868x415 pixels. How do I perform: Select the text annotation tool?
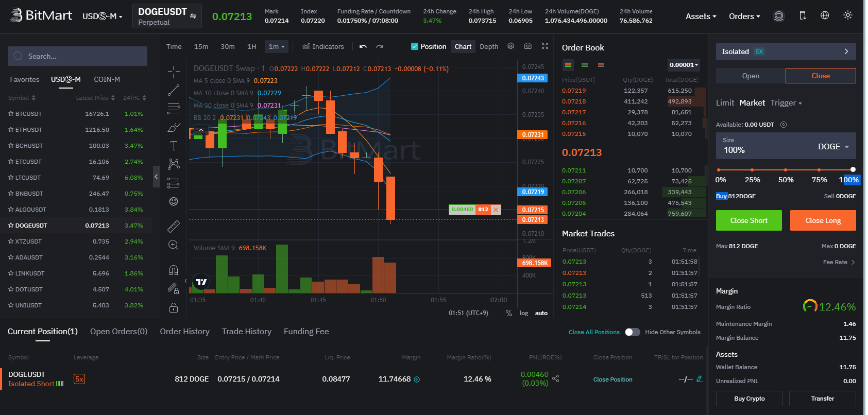pyautogui.click(x=174, y=146)
